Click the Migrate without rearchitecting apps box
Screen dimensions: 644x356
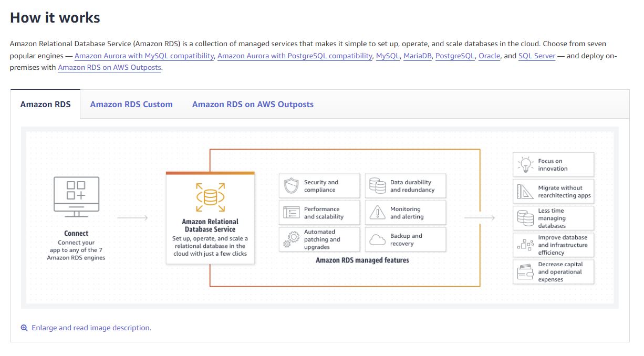(554, 192)
